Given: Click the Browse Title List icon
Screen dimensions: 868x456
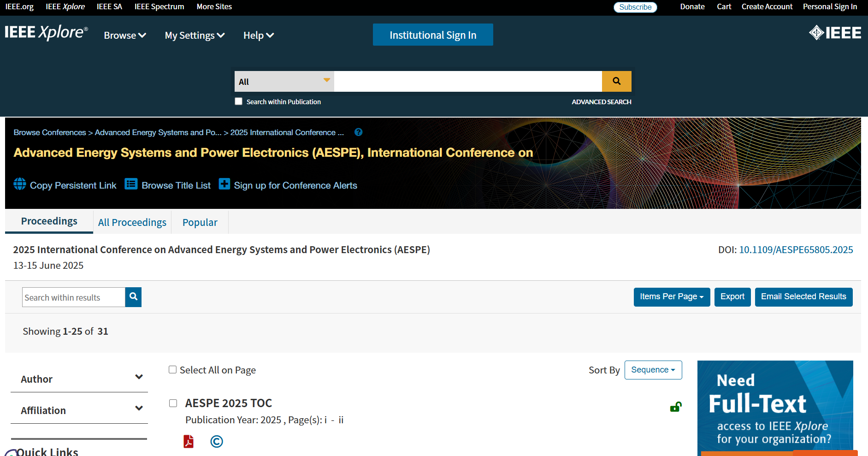Looking at the screenshot, I should pyautogui.click(x=131, y=184).
